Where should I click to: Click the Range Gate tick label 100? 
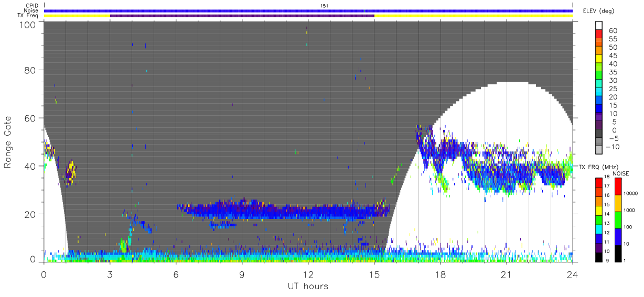pyautogui.click(x=28, y=24)
